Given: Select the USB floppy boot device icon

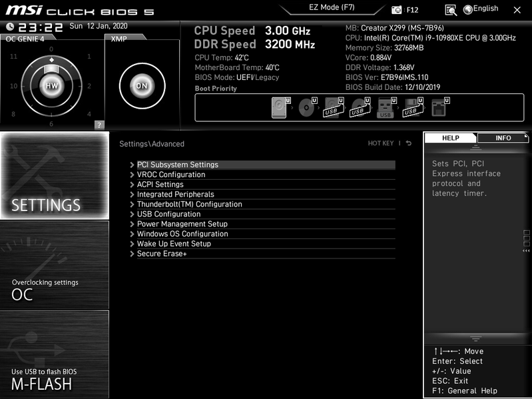Looking at the screenshot, I should 413,107.
